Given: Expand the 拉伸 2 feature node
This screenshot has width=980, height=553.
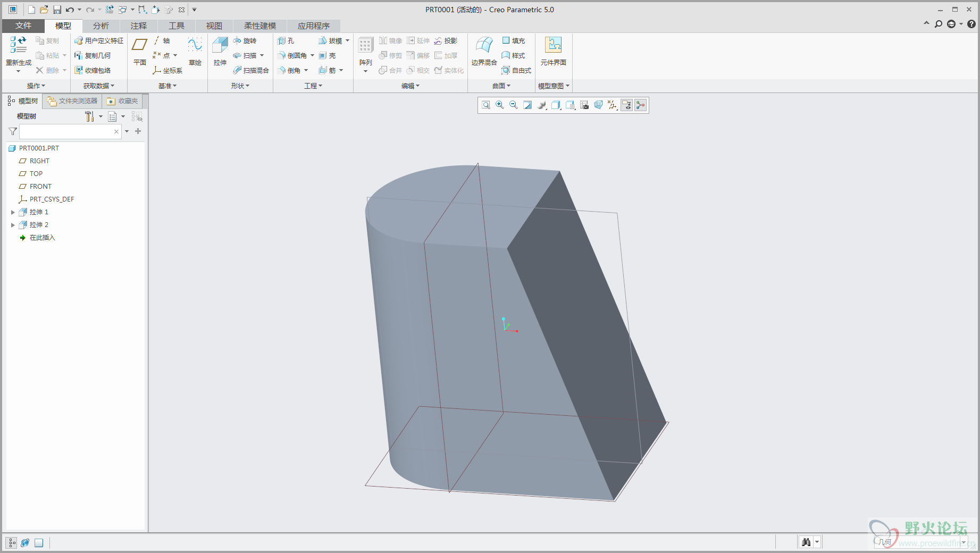Looking at the screenshot, I should pos(13,225).
